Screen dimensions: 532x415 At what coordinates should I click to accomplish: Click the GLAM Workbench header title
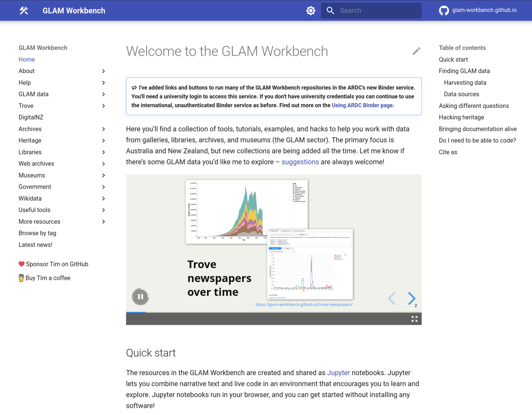click(74, 10)
